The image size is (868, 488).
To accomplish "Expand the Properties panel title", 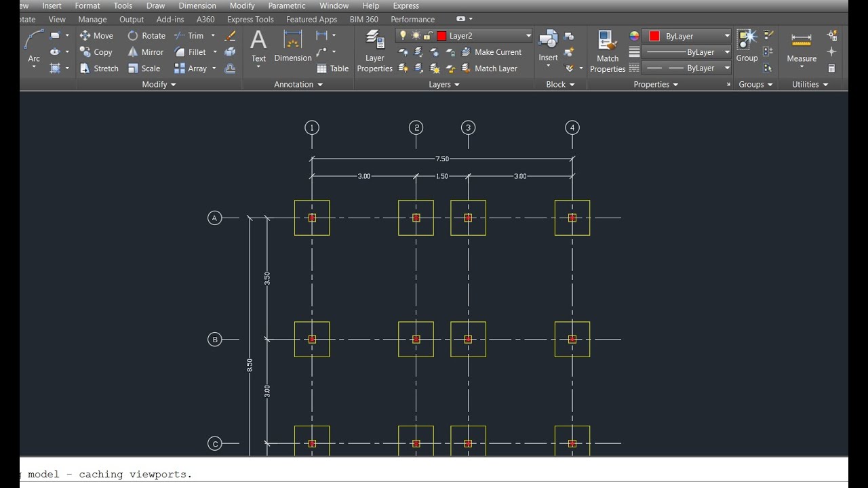I will 656,84.
